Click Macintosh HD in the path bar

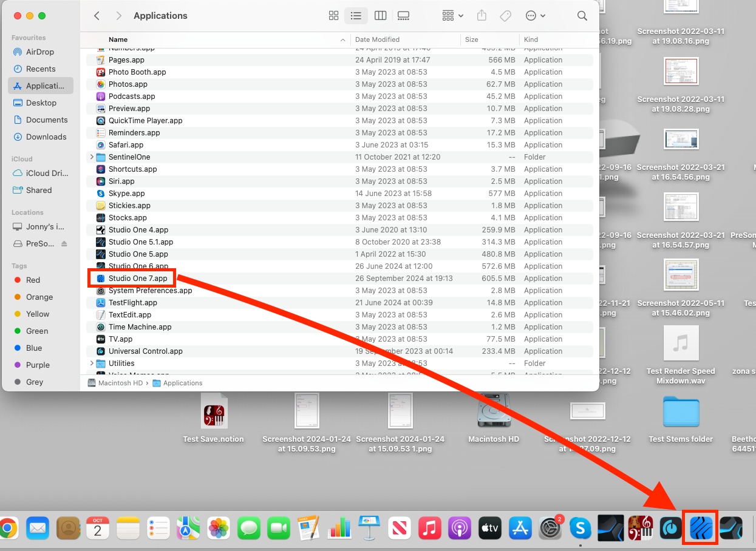click(x=119, y=383)
